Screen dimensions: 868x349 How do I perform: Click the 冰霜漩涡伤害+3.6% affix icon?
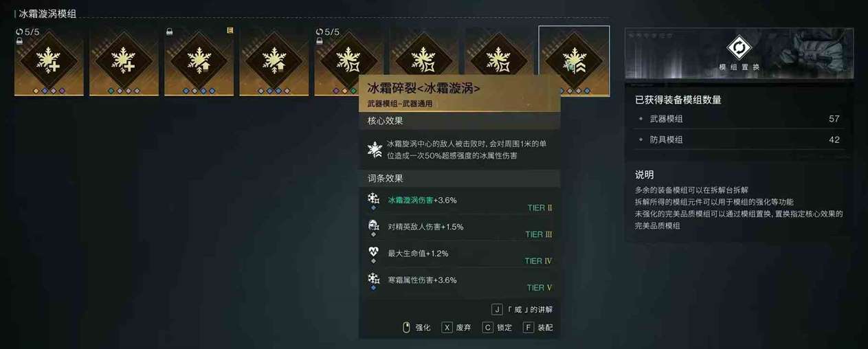[374, 199]
